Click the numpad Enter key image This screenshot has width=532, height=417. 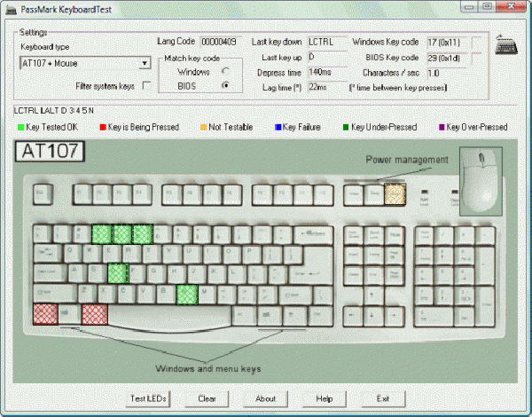pyautogui.click(x=486, y=305)
